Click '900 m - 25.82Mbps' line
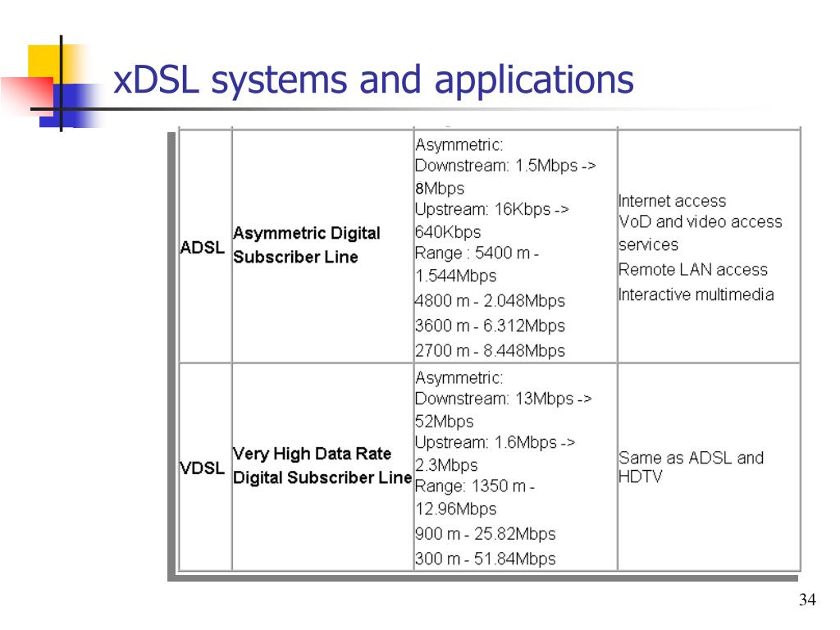The image size is (840, 630). [x=486, y=534]
